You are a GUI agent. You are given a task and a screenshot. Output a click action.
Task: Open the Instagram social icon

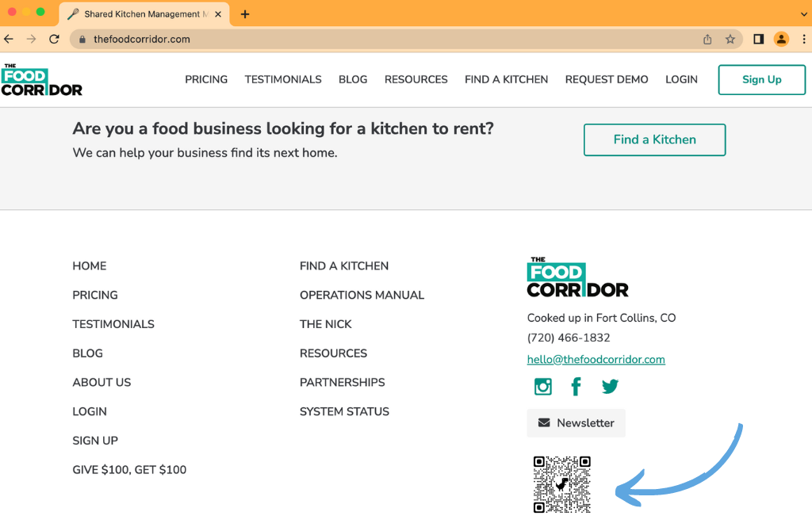[x=542, y=386]
